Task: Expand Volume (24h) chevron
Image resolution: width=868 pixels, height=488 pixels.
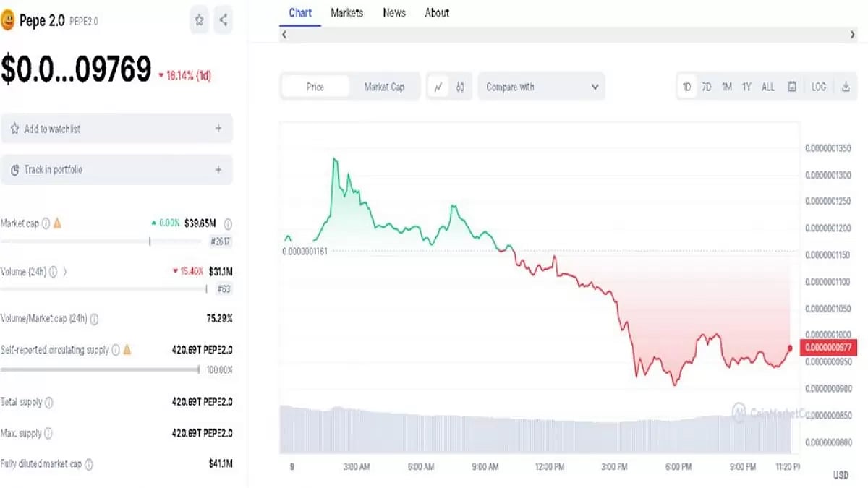Action: pos(64,272)
